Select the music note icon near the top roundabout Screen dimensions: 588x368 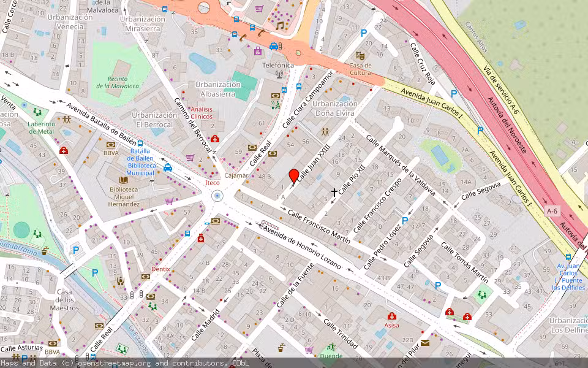pyautogui.click(x=279, y=26)
